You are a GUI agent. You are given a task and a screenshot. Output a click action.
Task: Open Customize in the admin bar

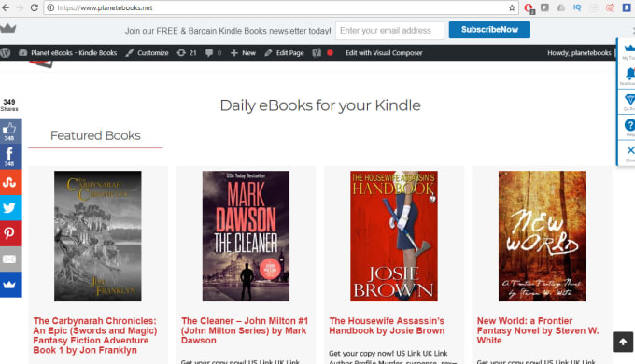click(x=147, y=52)
